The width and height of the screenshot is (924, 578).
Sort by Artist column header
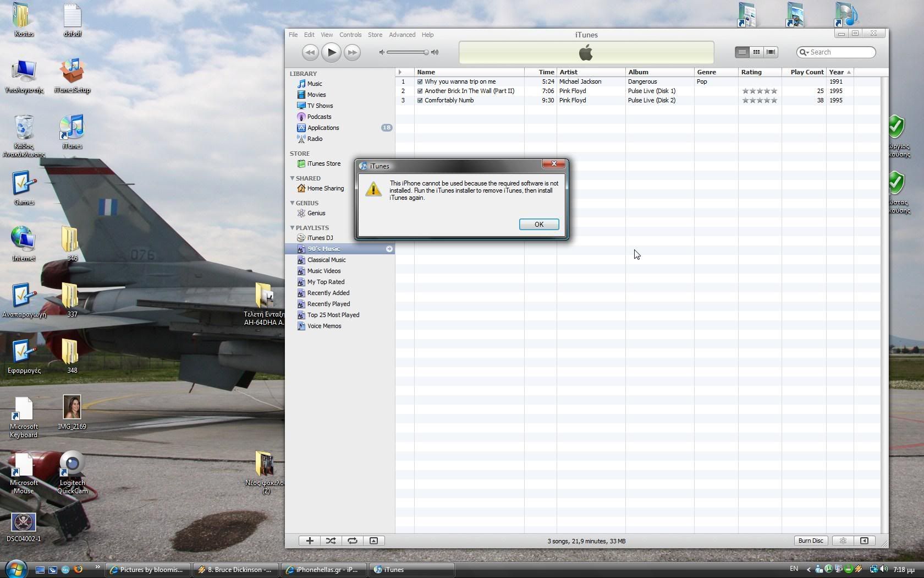(591, 72)
